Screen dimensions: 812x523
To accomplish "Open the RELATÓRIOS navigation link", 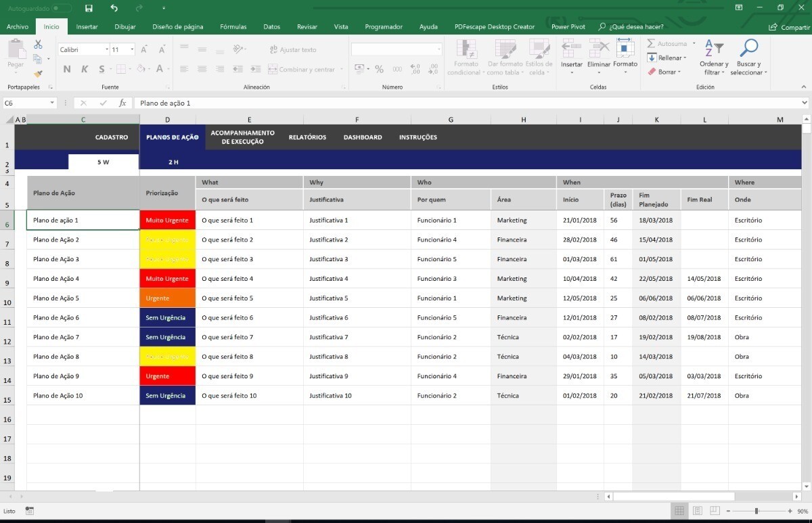I will click(307, 137).
